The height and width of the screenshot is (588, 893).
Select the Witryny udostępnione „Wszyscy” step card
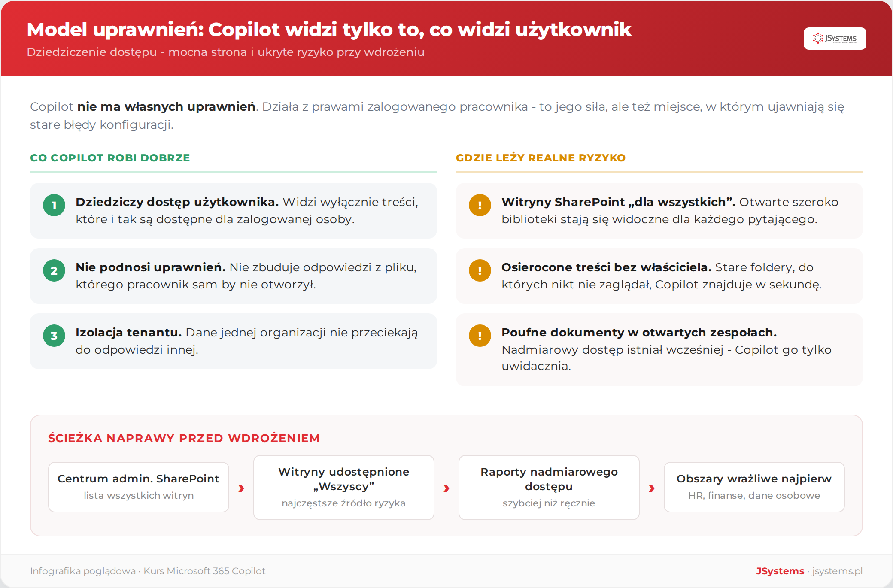tap(344, 488)
